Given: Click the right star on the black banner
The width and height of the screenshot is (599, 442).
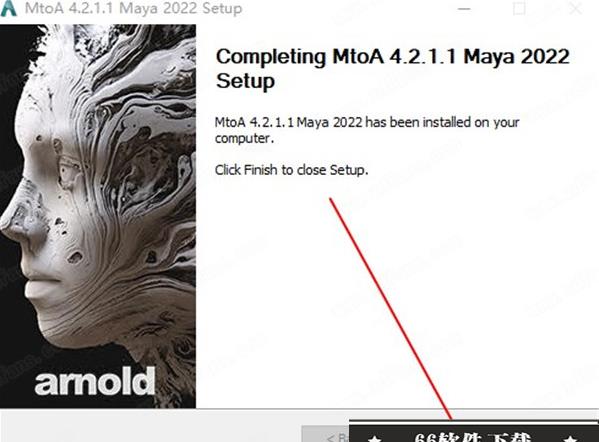Looking at the screenshot, I should pyautogui.click(x=570, y=439).
